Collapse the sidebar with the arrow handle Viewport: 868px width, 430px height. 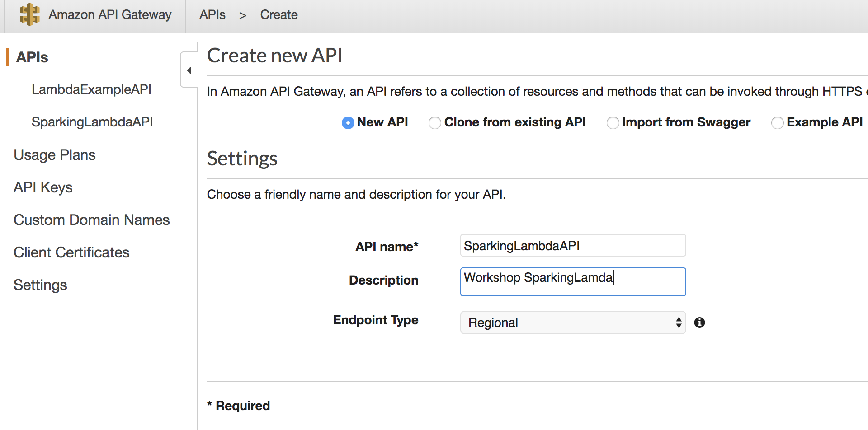(x=189, y=70)
